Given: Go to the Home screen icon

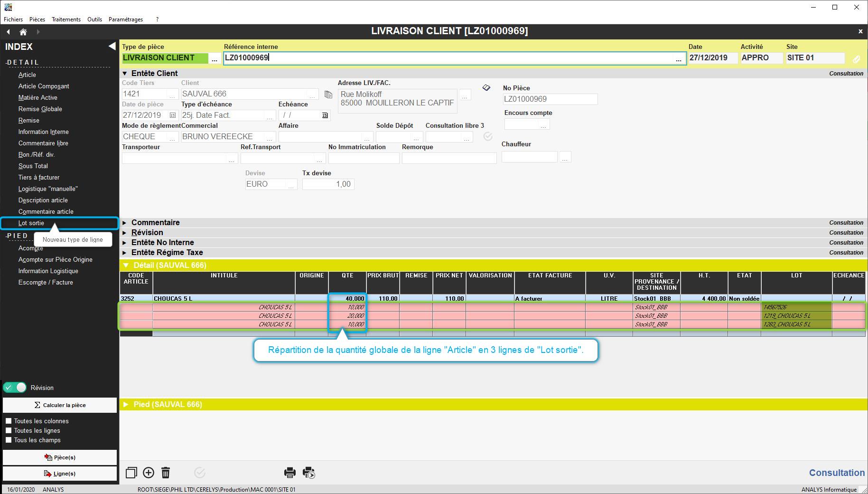Looking at the screenshot, I should pyautogui.click(x=23, y=32).
